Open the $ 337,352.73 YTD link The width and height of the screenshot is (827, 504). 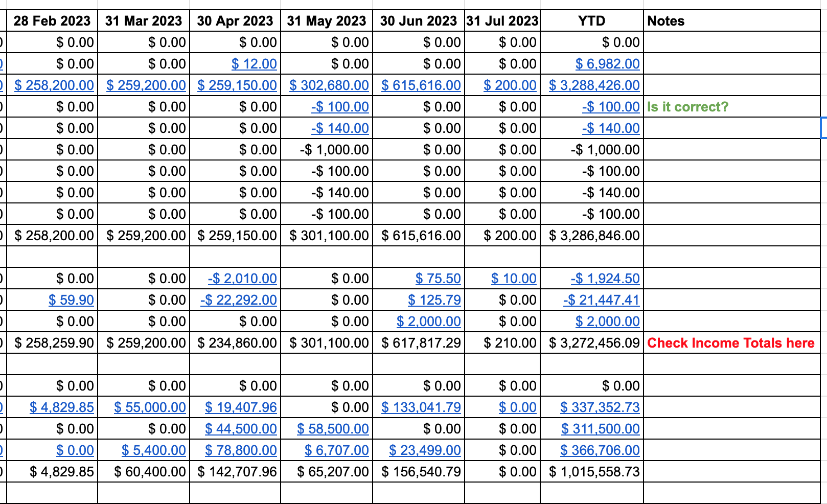[600, 407]
